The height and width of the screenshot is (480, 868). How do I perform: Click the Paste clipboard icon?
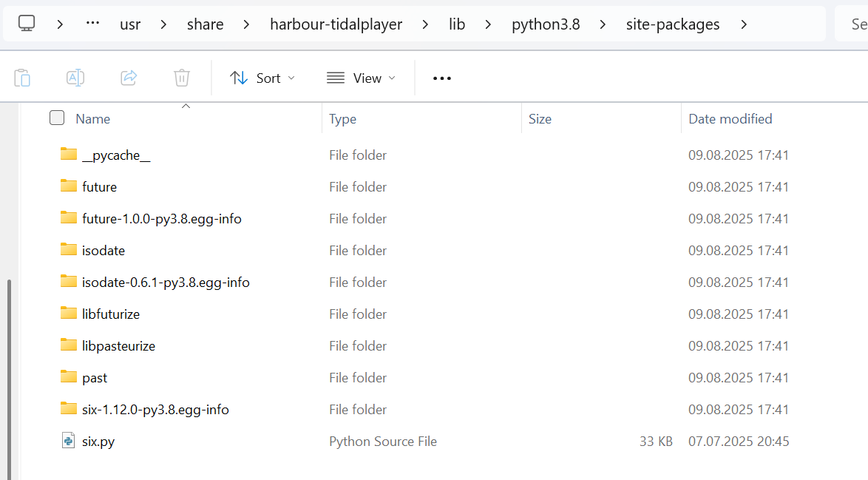[22, 78]
